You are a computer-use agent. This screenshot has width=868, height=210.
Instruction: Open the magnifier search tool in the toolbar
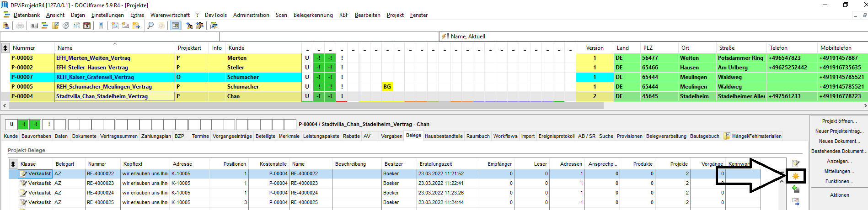pyautogui.click(x=150, y=26)
